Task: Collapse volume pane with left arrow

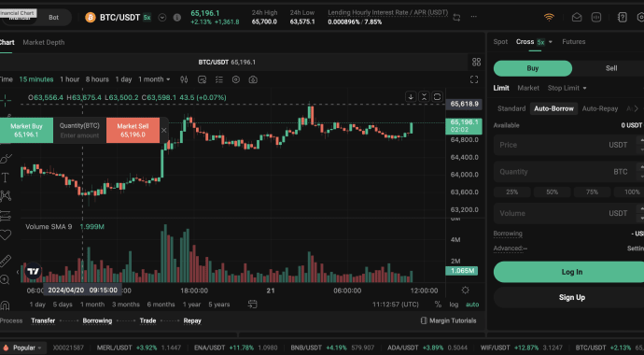Action: pos(18,272)
